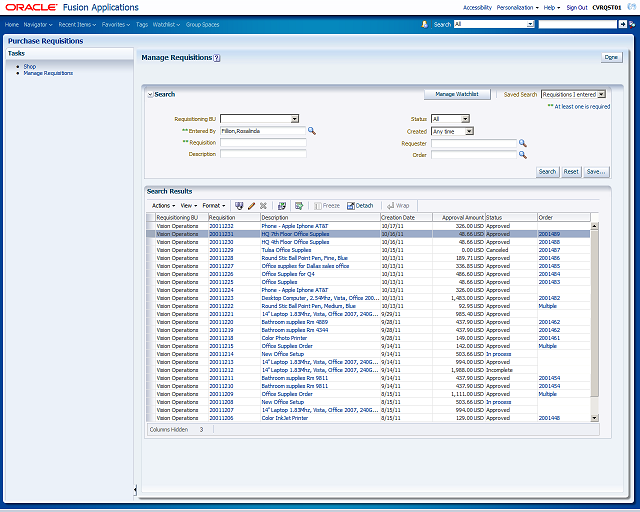Click the Save... button
Image resolution: width=640 pixels, height=512 pixels.
coord(596,172)
